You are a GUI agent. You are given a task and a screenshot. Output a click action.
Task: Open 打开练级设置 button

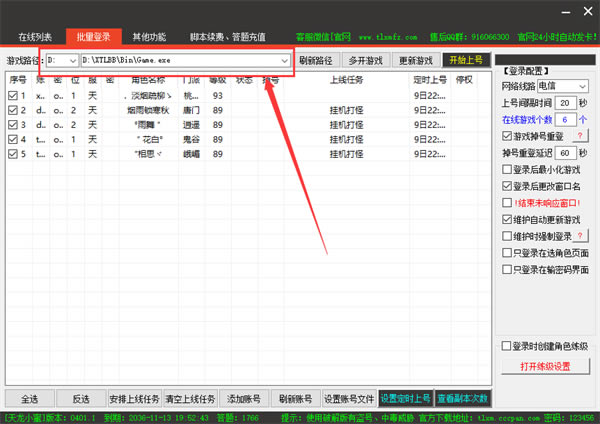[x=544, y=366]
